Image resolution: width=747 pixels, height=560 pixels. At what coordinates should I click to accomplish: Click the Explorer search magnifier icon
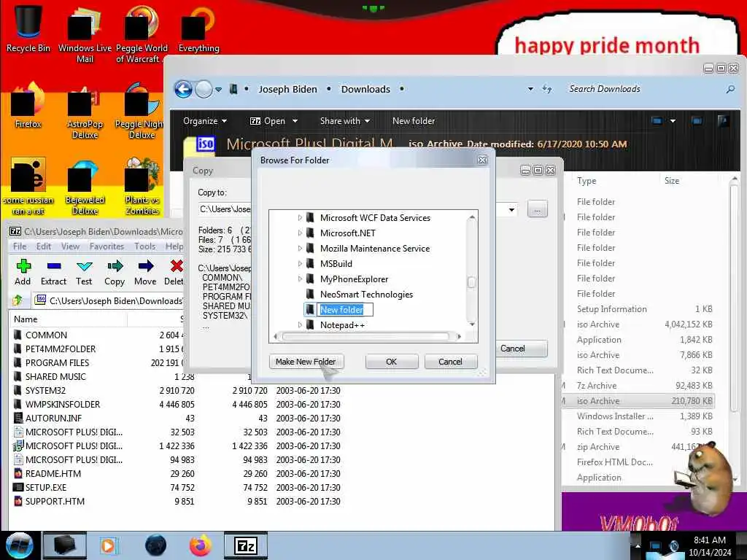point(729,89)
